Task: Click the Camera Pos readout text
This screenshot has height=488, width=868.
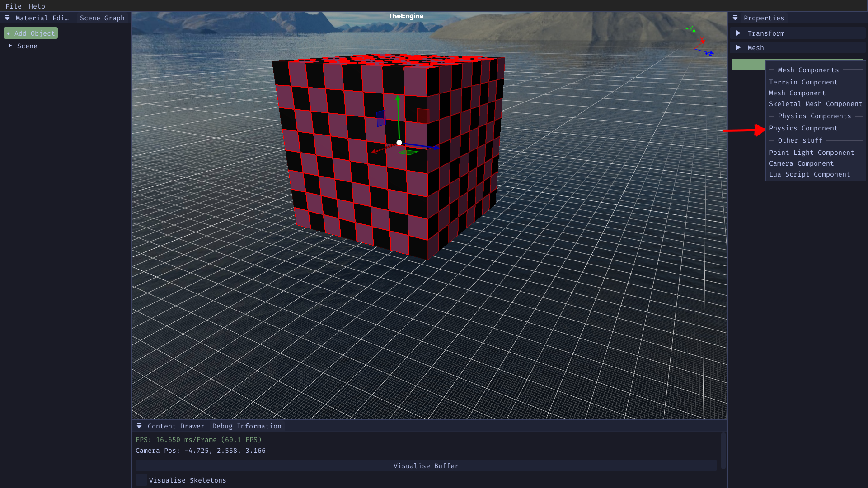Action: (201, 451)
